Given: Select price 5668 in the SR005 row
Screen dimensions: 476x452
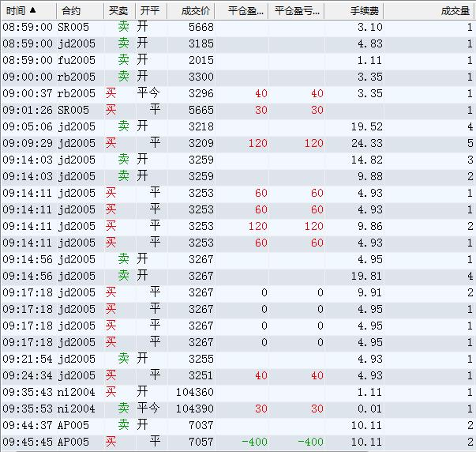Looking at the screenshot, I should (x=201, y=27).
